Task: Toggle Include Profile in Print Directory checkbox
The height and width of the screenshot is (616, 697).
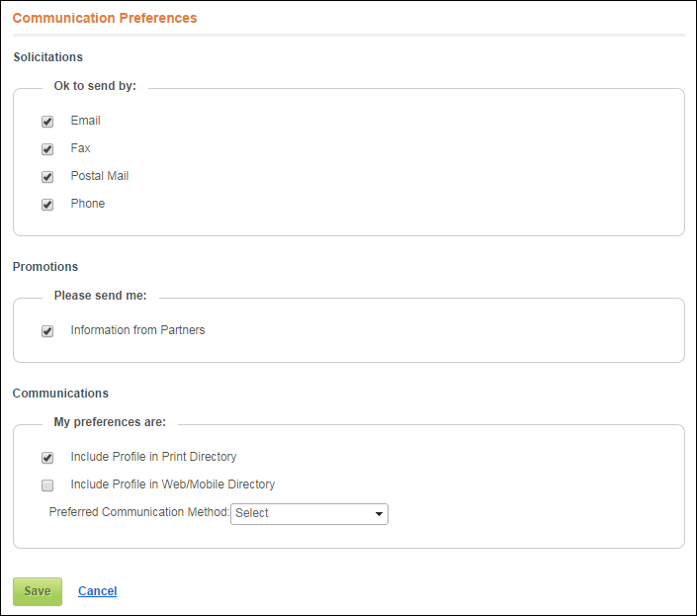Action: click(47, 458)
